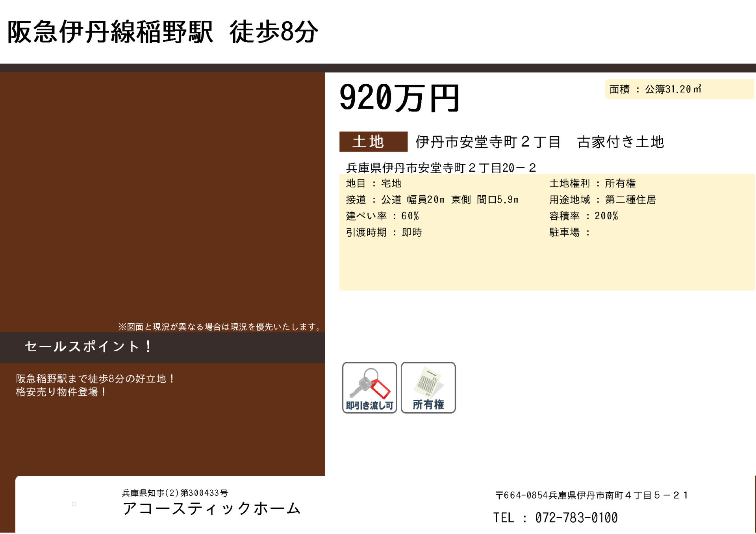Click the 地目：宅地 row
Viewport: 756px width, 534px height.
373,183
